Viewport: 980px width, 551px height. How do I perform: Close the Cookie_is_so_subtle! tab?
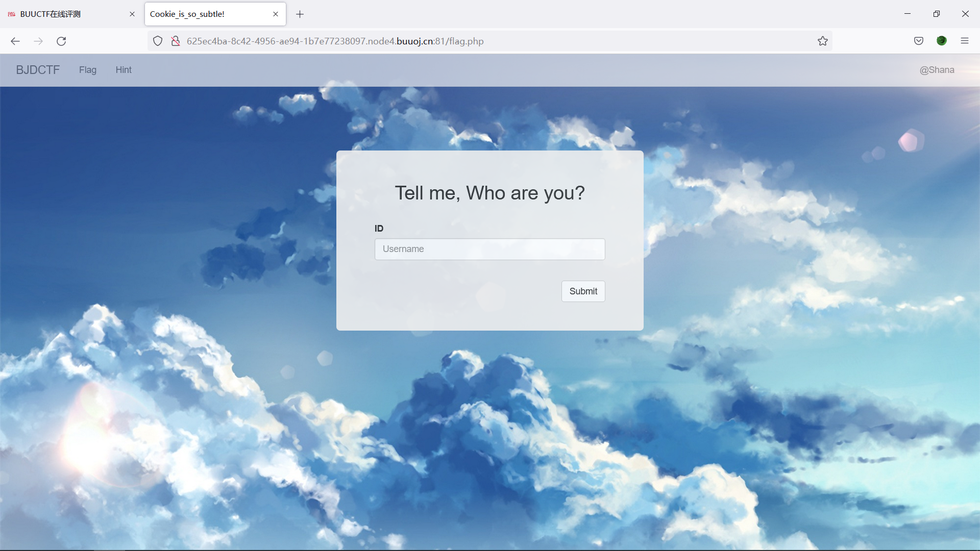276,14
